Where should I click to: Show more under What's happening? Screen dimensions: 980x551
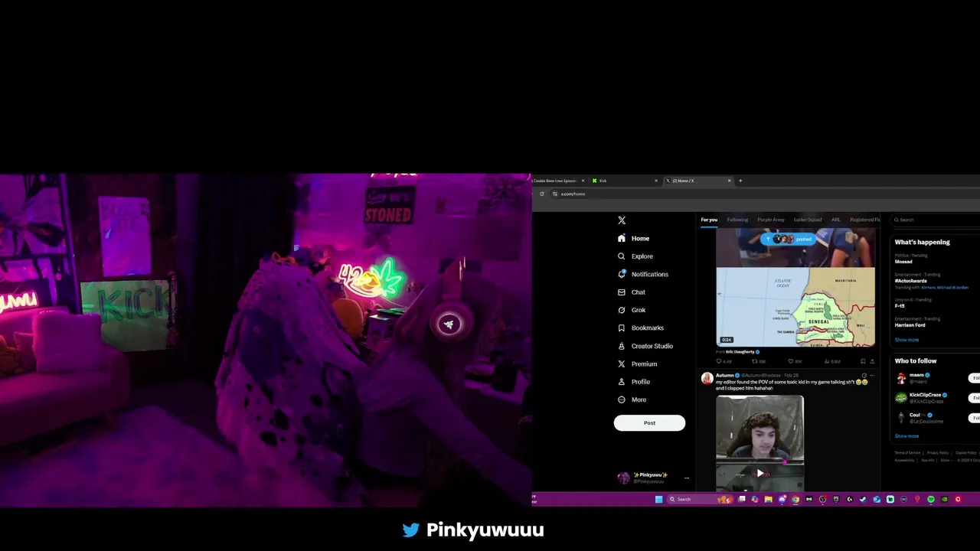906,340
